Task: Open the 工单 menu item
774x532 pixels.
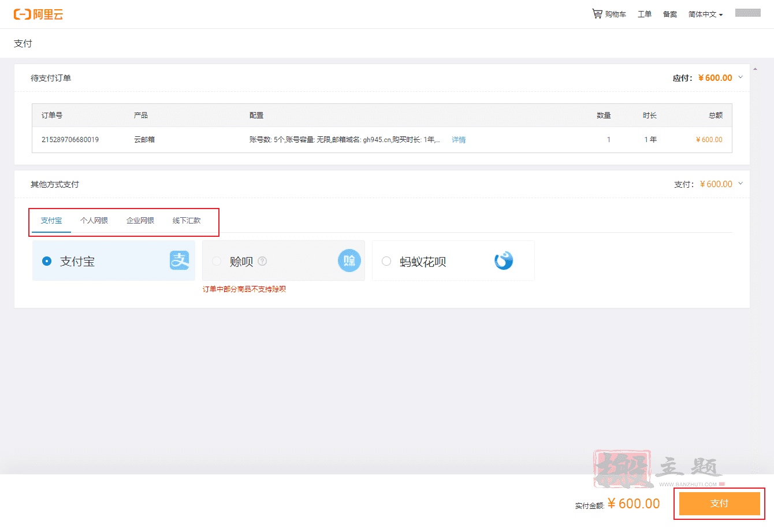Action: pos(645,14)
